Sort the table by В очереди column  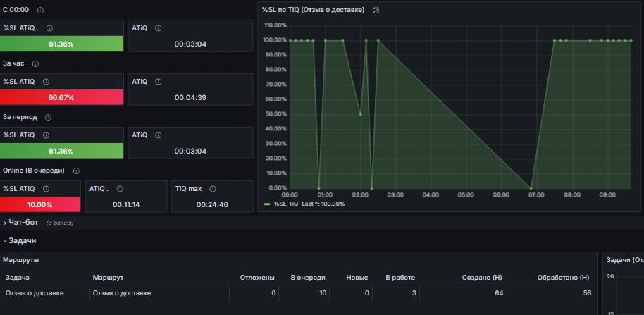309,278
